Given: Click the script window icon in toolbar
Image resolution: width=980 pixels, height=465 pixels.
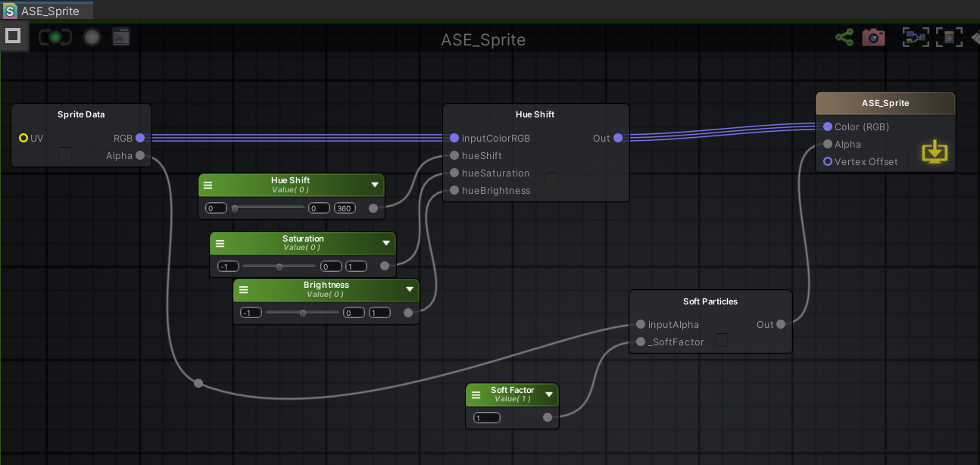Looking at the screenshot, I should pos(121,36).
